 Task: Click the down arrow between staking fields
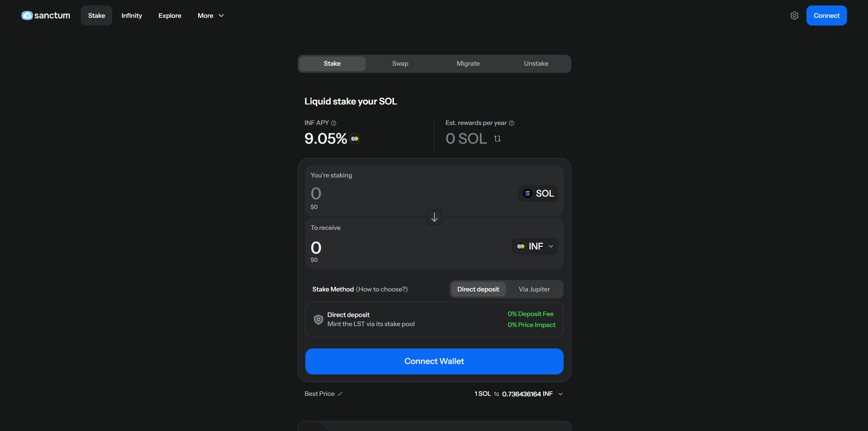[x=434, y=217]
